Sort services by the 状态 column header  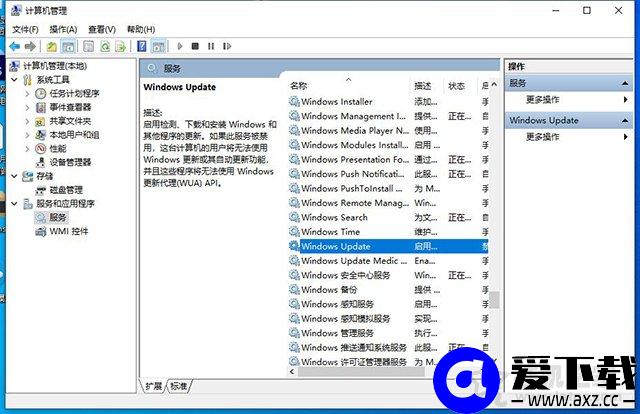pos(456,86)
